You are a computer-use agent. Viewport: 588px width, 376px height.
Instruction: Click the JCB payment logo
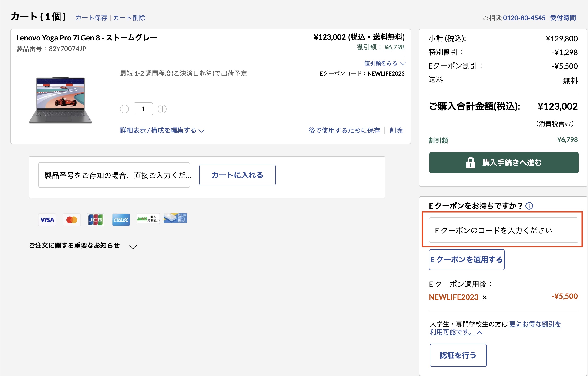(x=96, y=220)
